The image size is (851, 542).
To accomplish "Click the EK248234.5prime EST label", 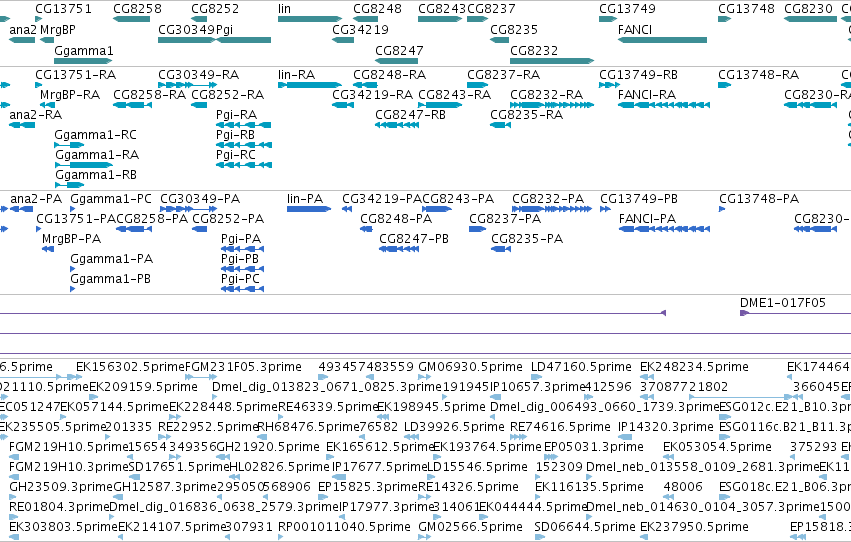I will click(694, 367).
